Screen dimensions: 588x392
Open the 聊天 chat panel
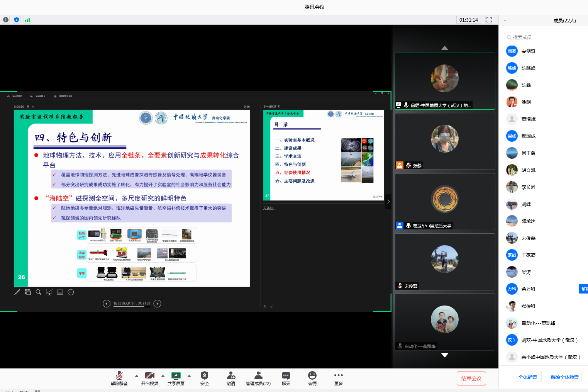click(286, 378)
